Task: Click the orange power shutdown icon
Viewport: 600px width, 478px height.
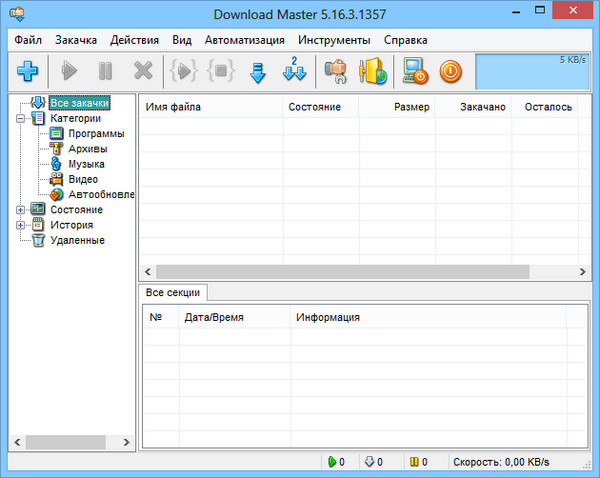Action: 451,71
